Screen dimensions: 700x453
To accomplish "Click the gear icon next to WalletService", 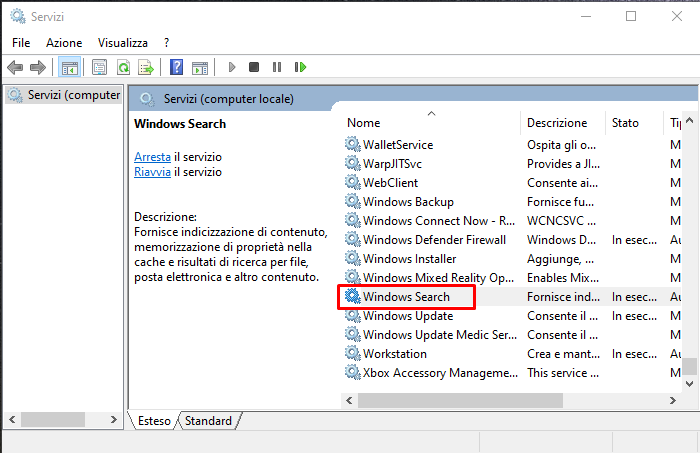I will pyautogui.click(x=353, y=145).
